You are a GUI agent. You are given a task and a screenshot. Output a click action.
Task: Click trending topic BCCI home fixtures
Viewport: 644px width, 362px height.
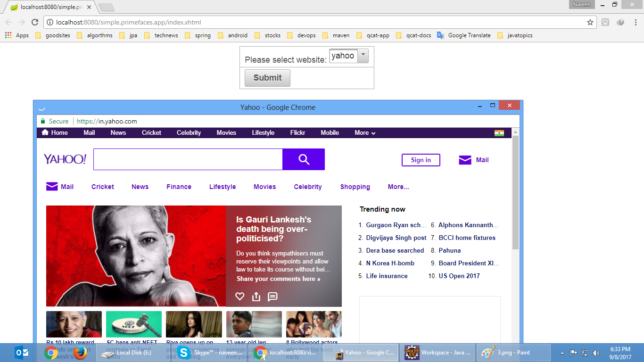point(467,238)
